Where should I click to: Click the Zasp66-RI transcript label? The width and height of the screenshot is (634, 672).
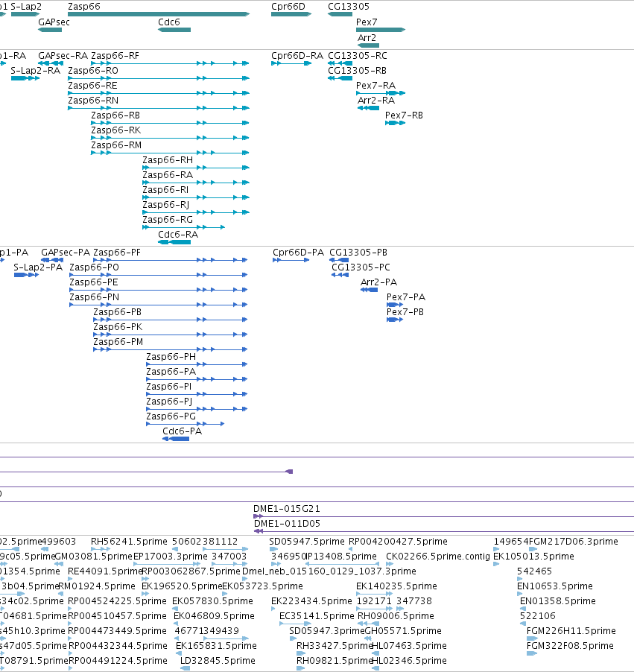coord(165,189)
